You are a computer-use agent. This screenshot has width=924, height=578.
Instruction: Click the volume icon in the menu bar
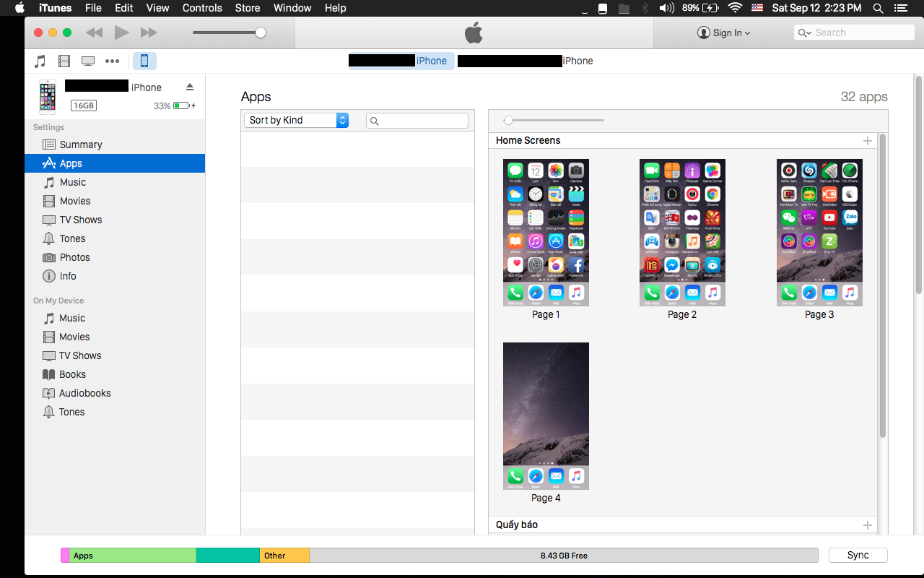[x=667, y=8]
